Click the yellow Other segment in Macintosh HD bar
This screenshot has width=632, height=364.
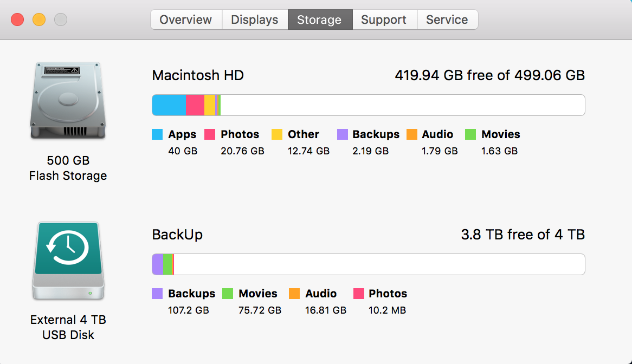[210, 105]
